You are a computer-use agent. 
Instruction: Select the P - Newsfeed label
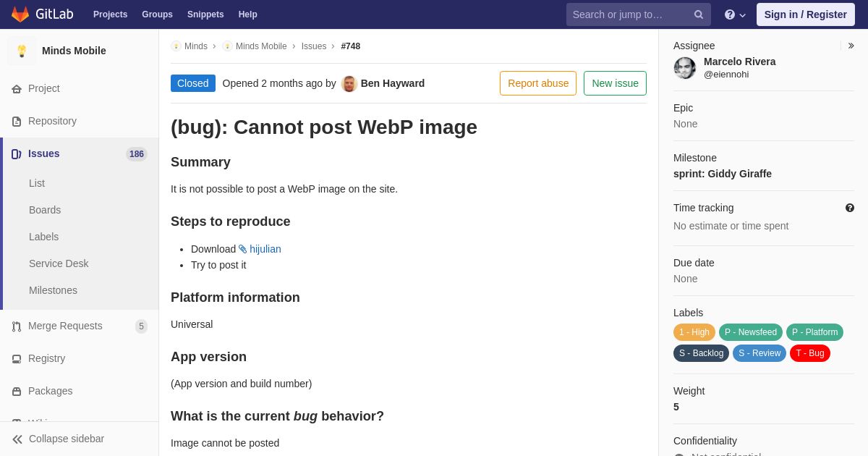point(751,332)
